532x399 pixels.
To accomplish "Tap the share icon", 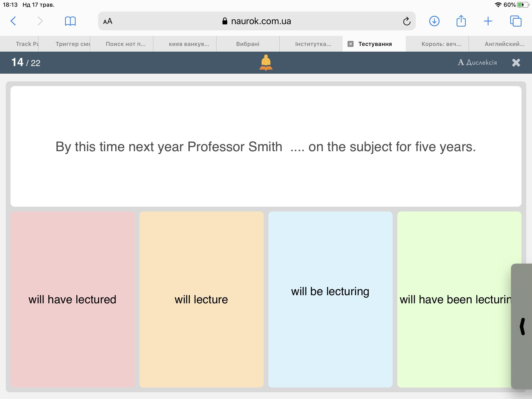I will (461, 21).
